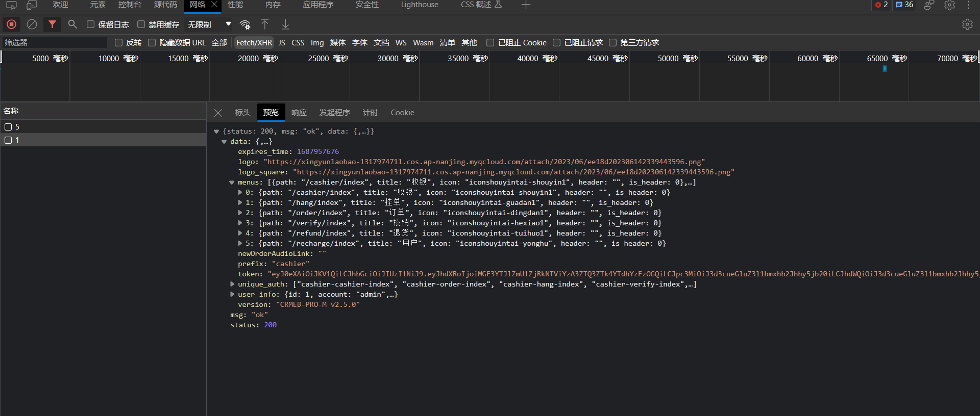Enable the 已阻止请求 checkbox
The image size is (980, 416).
coord(556,42)
